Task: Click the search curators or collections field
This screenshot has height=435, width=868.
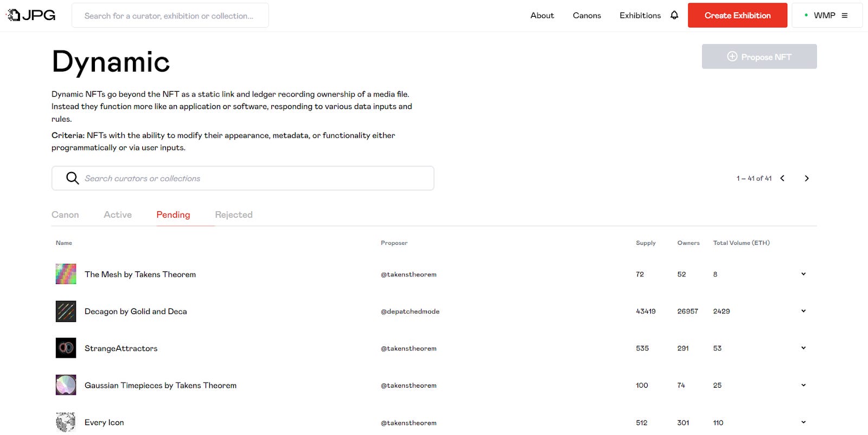Action: pyautogui.click(x=255, y=178)
